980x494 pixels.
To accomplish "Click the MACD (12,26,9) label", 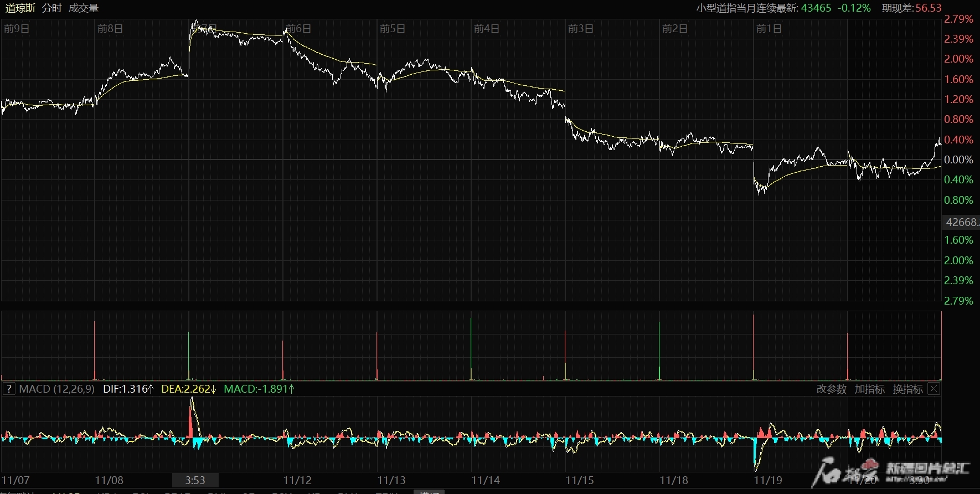I will click(56, 389).
